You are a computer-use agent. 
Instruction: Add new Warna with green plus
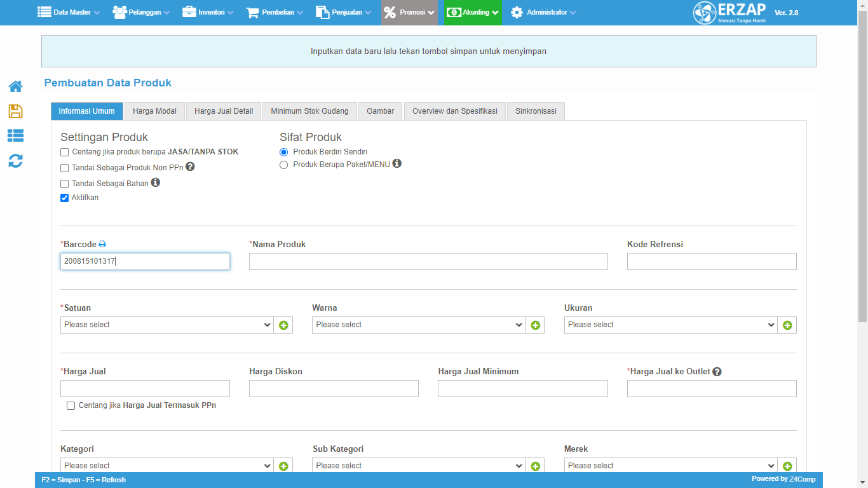point(535,325)
